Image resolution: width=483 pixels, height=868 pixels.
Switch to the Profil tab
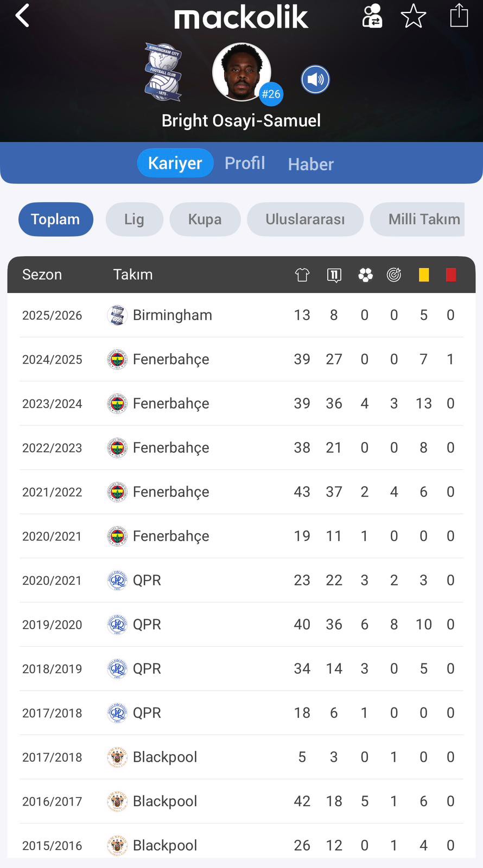245,163
